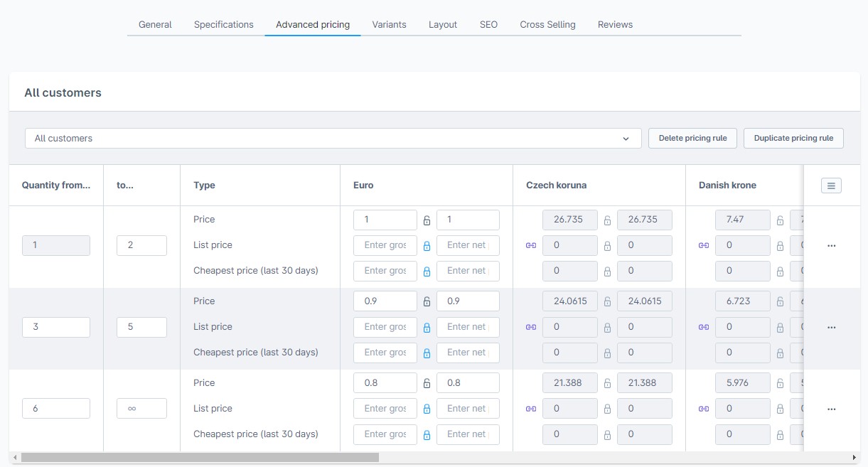Toggle Euro price lock for 1–2 row

tap(427, 220)
